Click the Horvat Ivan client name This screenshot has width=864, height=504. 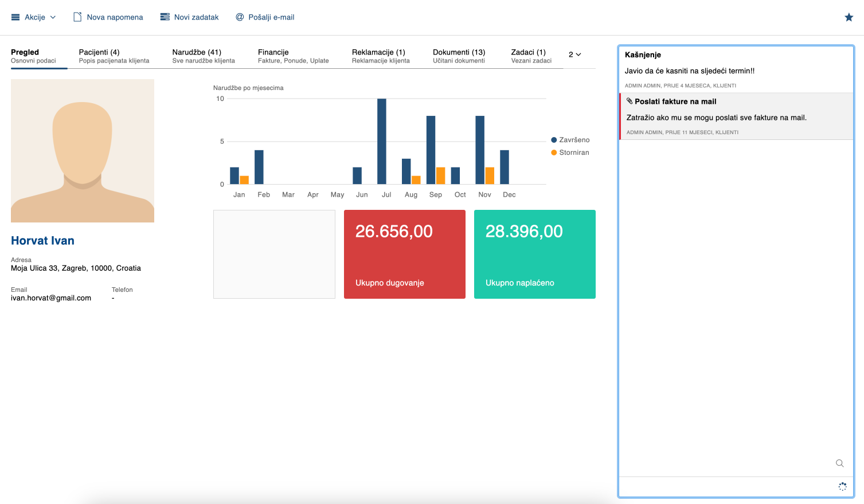point(42,241)
